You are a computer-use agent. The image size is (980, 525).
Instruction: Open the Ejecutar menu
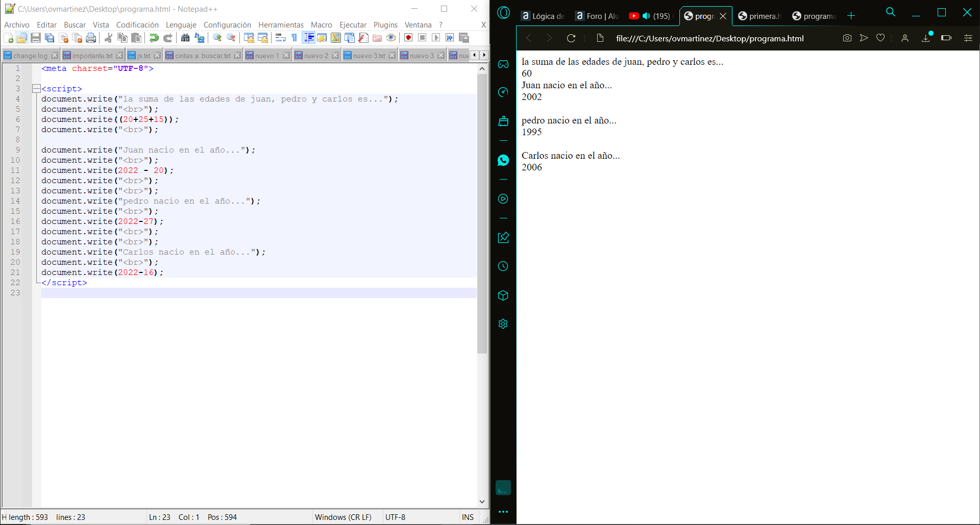pyautogui.click(x=353, y=24)
